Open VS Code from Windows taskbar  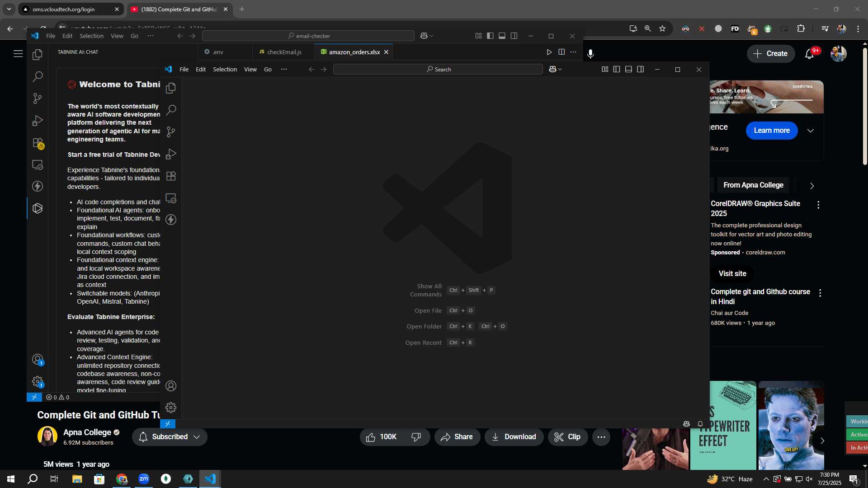(x=210, y=479)
